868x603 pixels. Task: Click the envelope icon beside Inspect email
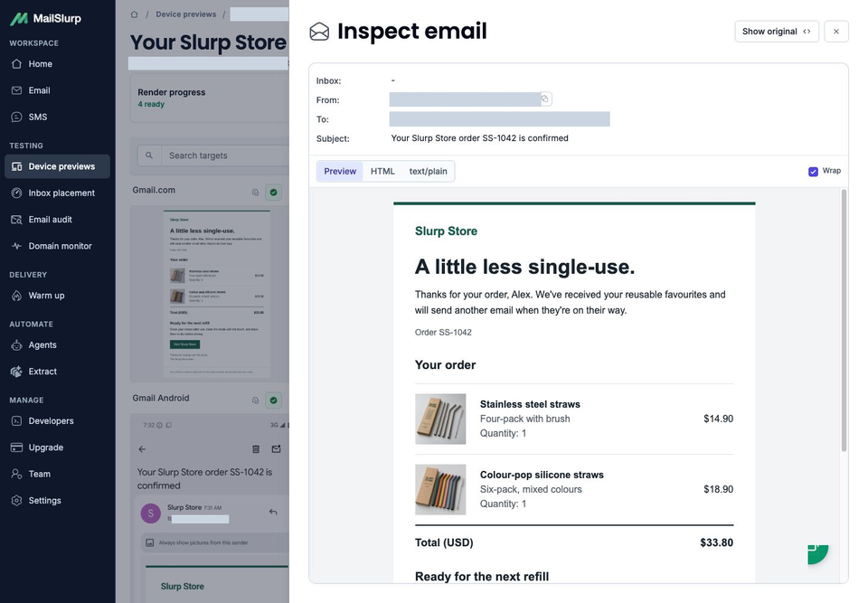(x=319, y=32)
